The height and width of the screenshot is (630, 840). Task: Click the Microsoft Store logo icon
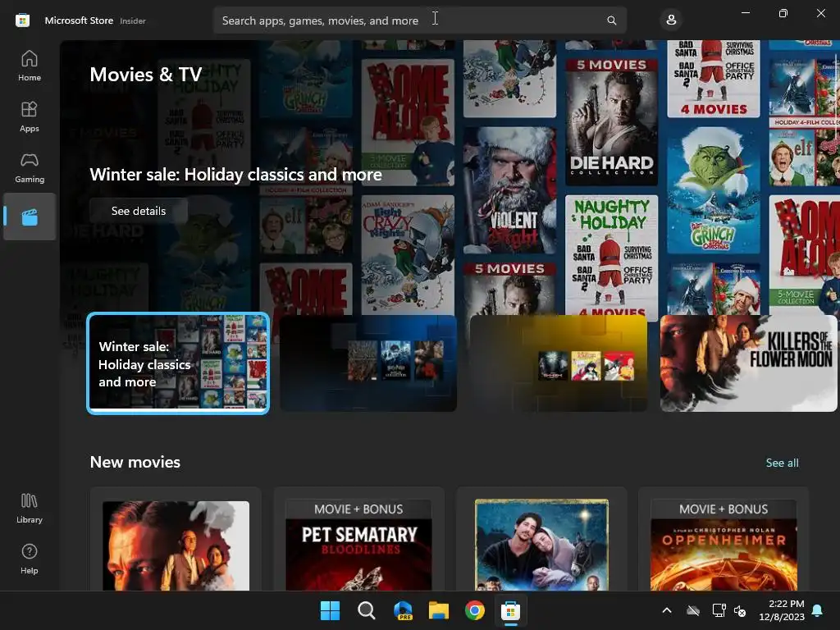click(x=22, y=21)
